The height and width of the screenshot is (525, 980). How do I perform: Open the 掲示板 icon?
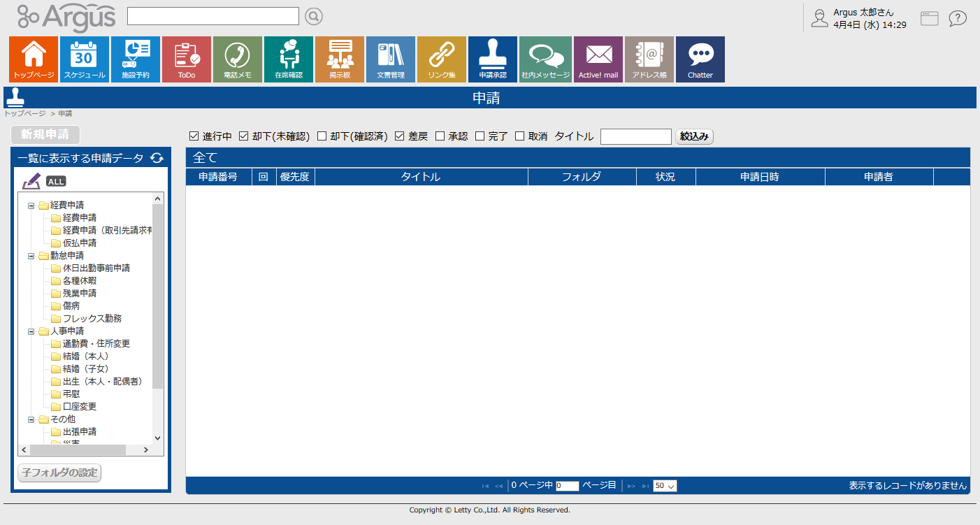pos(340,59)
